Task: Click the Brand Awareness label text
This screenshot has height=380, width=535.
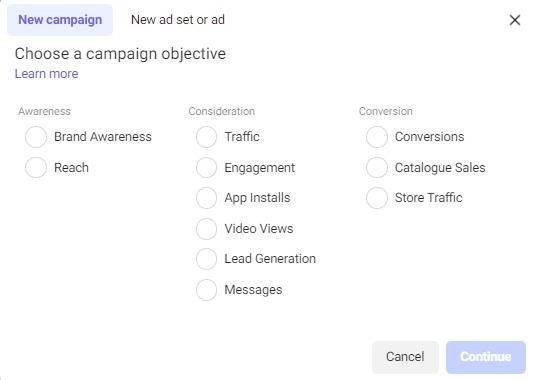Action: (x=103, y=137)
